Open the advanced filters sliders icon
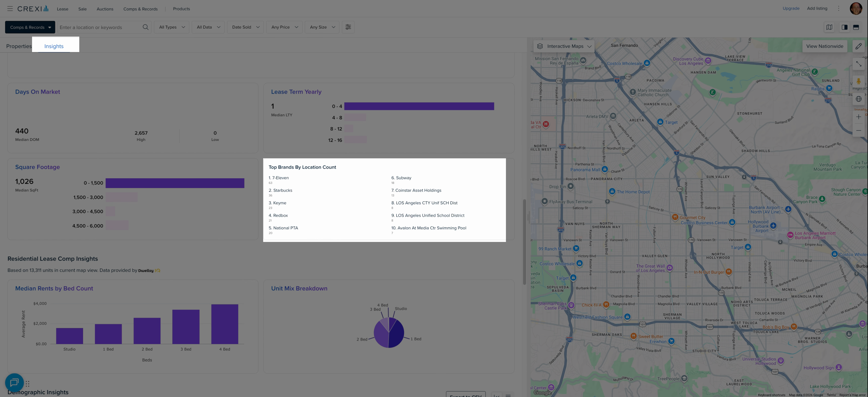This screenshot has width=868, height=397. (x=348, y=27)
